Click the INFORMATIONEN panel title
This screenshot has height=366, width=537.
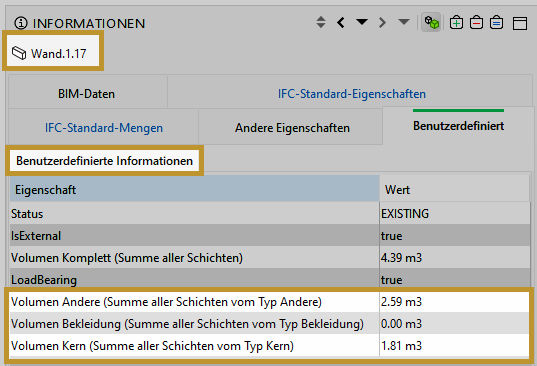tap(89, 24)
